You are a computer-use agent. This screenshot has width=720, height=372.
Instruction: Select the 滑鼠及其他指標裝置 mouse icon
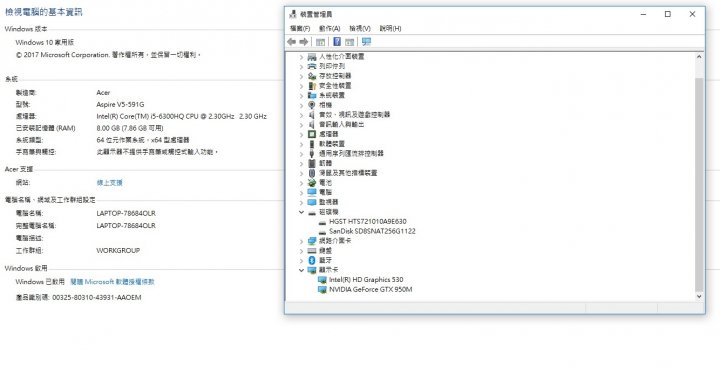(312, 173)
